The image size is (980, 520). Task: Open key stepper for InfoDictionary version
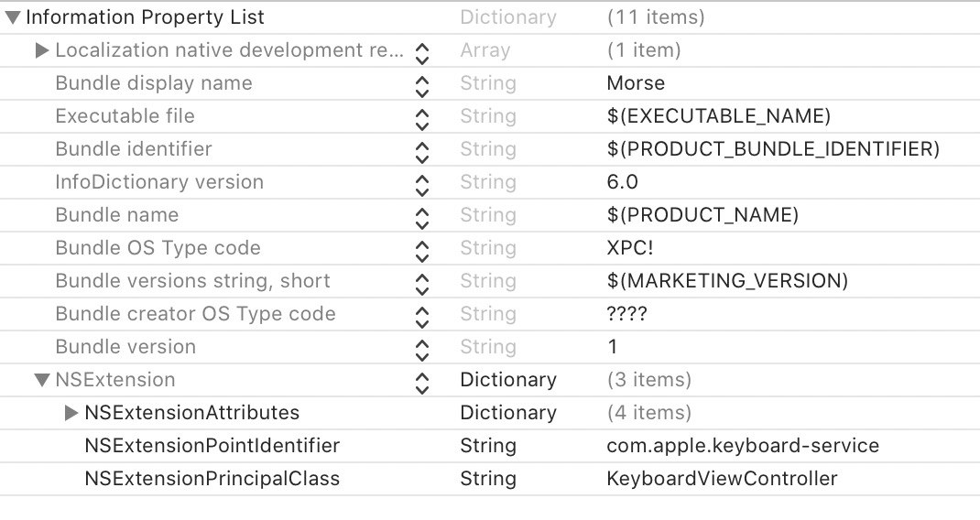[x=422, y=186]
